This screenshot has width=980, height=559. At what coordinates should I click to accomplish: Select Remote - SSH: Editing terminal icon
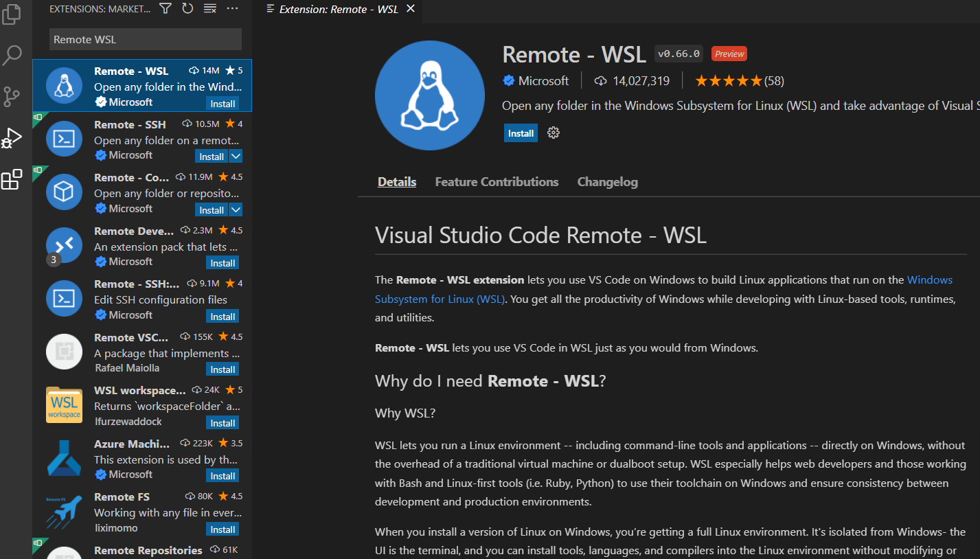pos(64,299)
